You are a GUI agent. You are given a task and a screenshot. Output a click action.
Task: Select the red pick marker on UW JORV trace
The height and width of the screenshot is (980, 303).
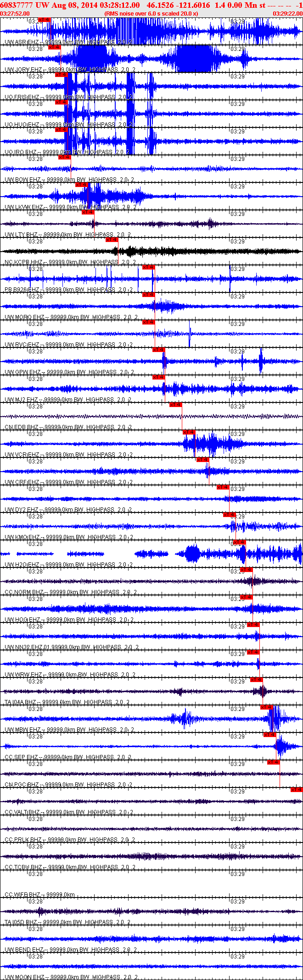click(54, 47)
